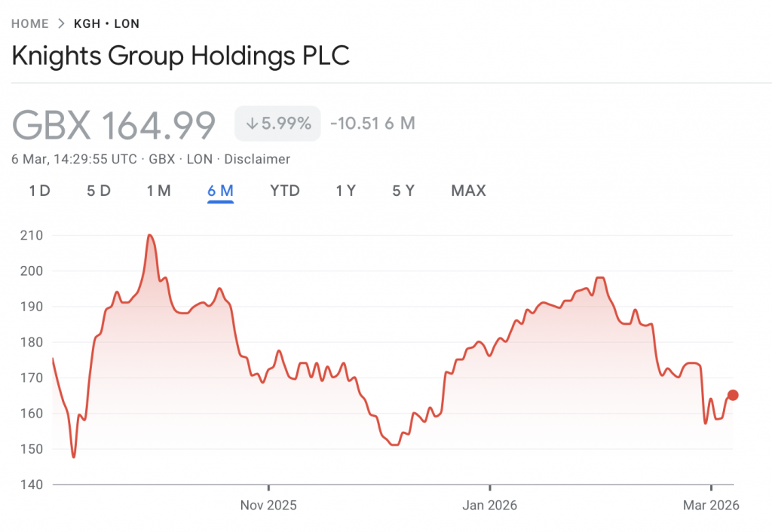Display the 5Y price trend

coord(403,191)
